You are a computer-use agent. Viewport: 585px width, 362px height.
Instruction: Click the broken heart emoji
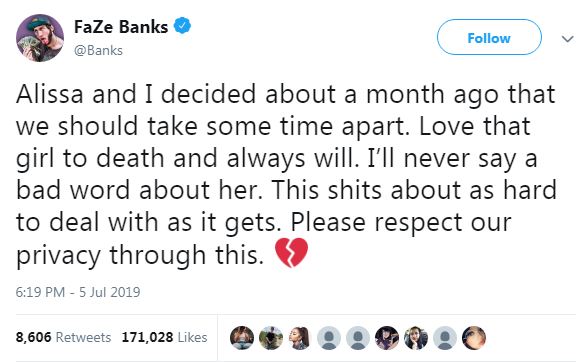tap(291, 253)
